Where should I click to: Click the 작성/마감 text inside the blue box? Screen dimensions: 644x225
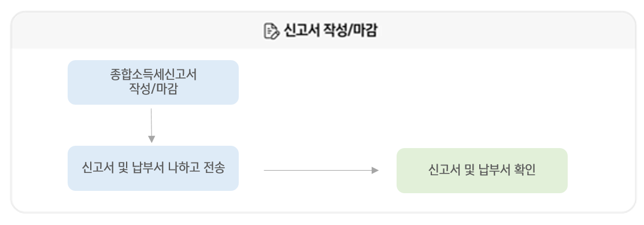click(x=153, y=90)
